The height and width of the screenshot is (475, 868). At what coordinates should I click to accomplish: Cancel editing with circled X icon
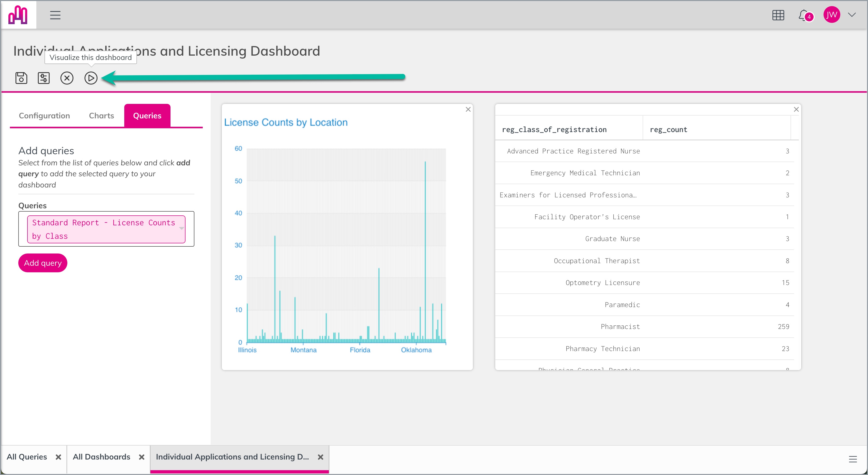[67, 78]
